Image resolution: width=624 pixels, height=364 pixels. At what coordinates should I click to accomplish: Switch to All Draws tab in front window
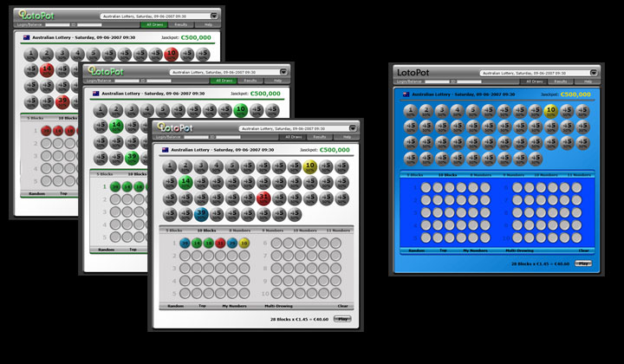(x=293, y=137)
